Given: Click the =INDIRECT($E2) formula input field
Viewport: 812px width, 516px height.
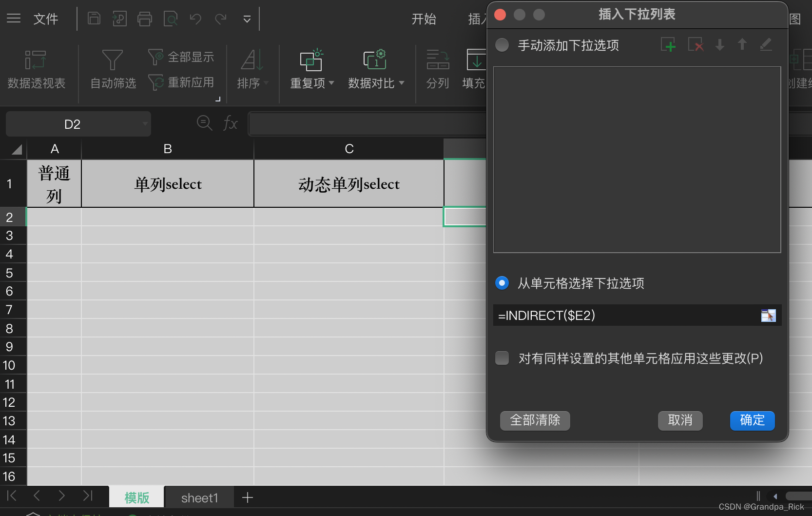Looking at the screenshot, I should point(609,316).
